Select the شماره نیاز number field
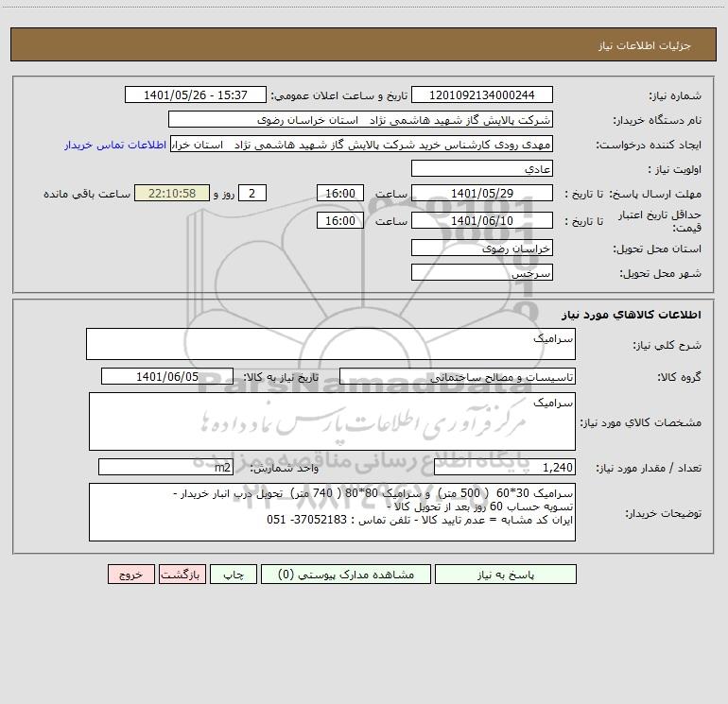 coord(482,94)
